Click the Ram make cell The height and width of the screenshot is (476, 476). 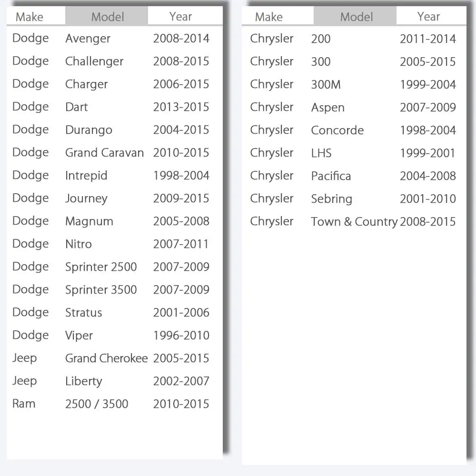(x=24, y=404)
